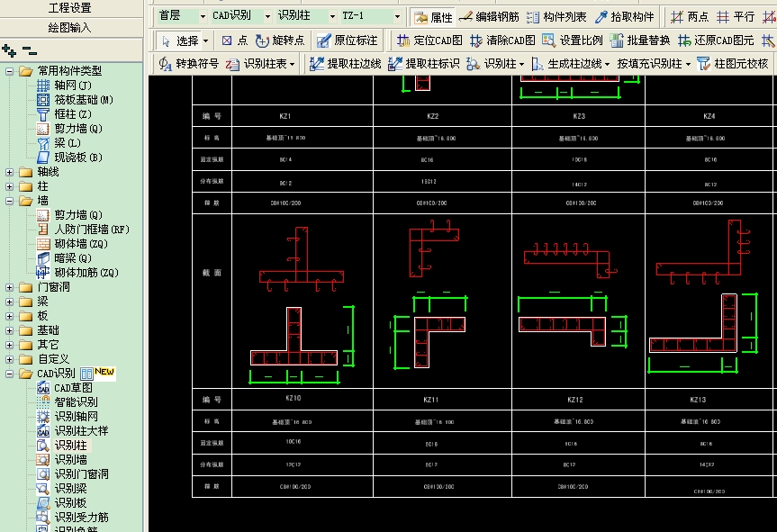Switch to the 工程设置 tab
777x532 pixels.
point(71,8)
